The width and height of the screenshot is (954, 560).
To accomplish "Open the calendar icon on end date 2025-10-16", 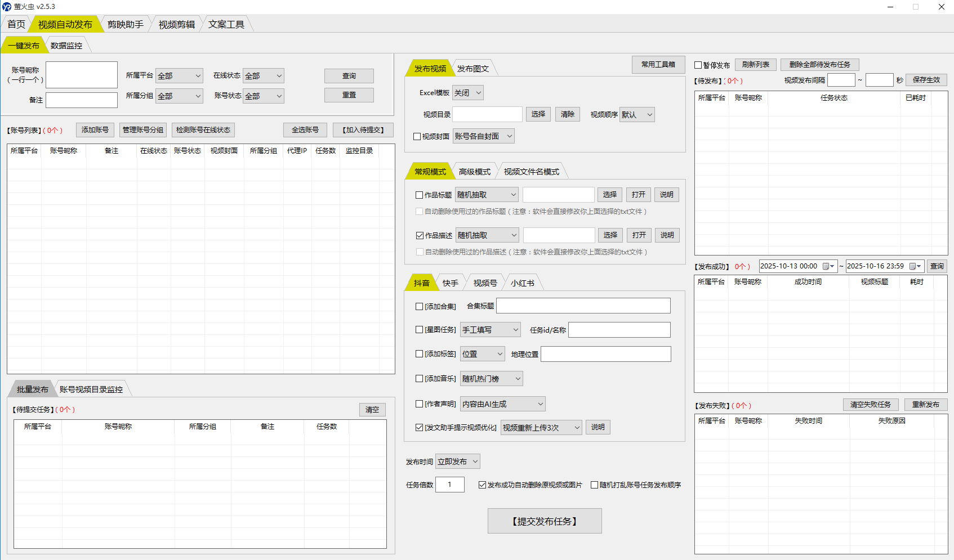I will click(x=915, y=266).
